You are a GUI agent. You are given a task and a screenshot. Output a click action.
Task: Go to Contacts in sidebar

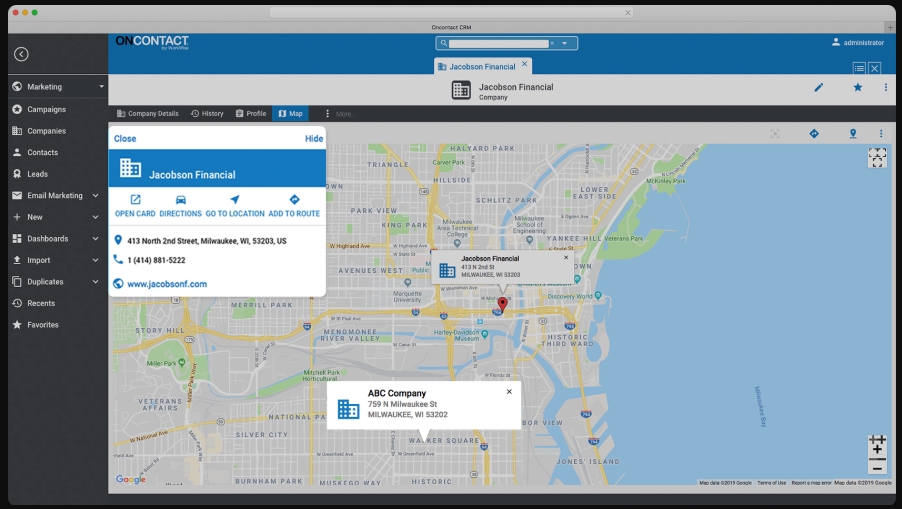42,152
